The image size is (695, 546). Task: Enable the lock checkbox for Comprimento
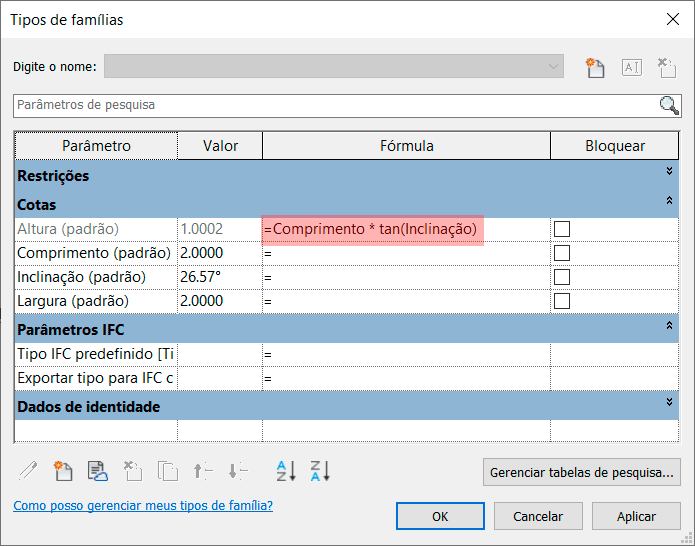point(562,253)
